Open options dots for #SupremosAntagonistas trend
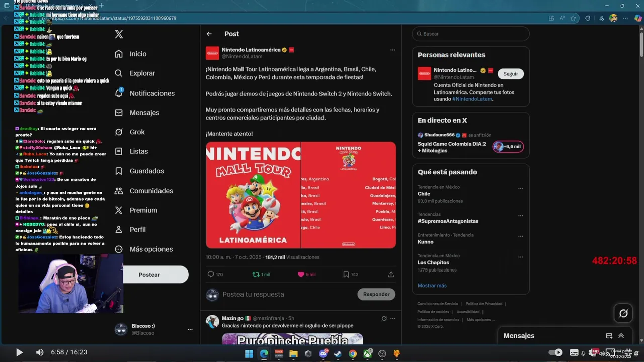This screenshot has width=644, height=362. (x=521, y=215)
